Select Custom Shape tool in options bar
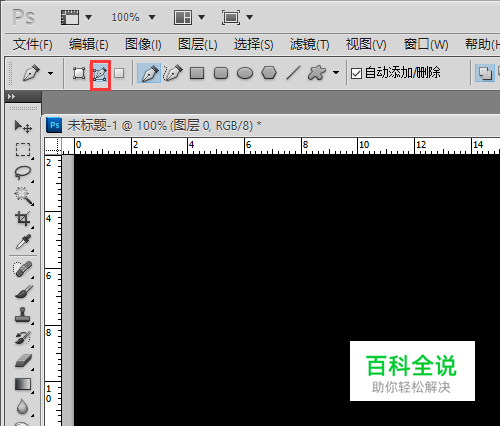Image resolution: width=500 pixels, height=426 pixels. [317, 73]
